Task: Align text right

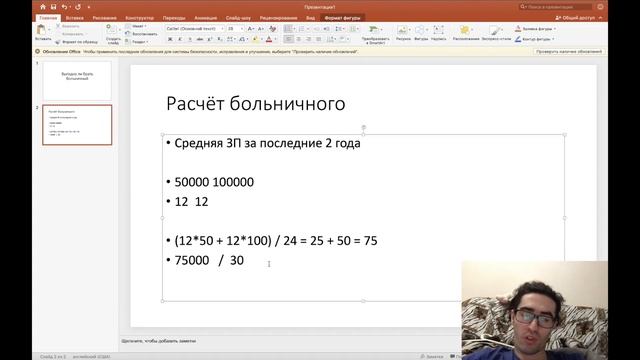Action: click(308, 39)
